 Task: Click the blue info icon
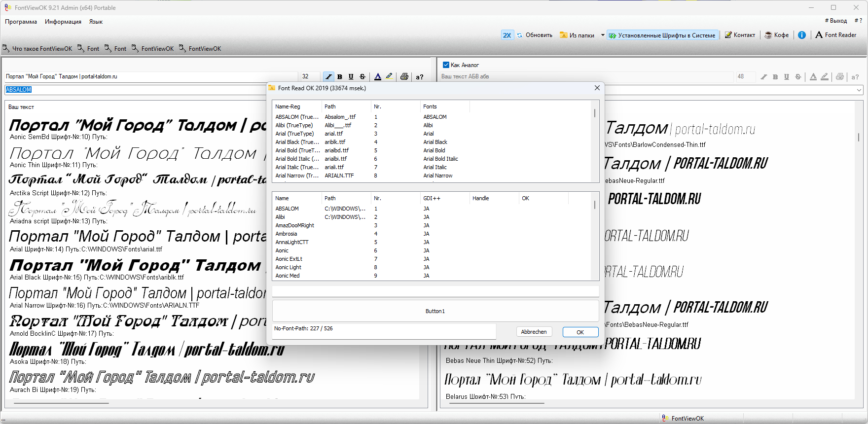pos(802,35)
